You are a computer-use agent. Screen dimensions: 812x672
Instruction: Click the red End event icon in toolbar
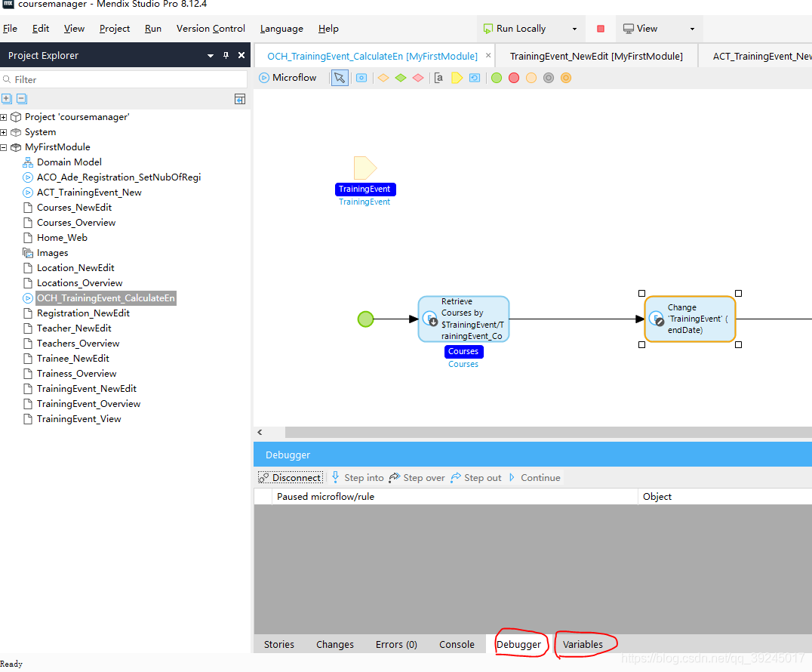(514, 78)
